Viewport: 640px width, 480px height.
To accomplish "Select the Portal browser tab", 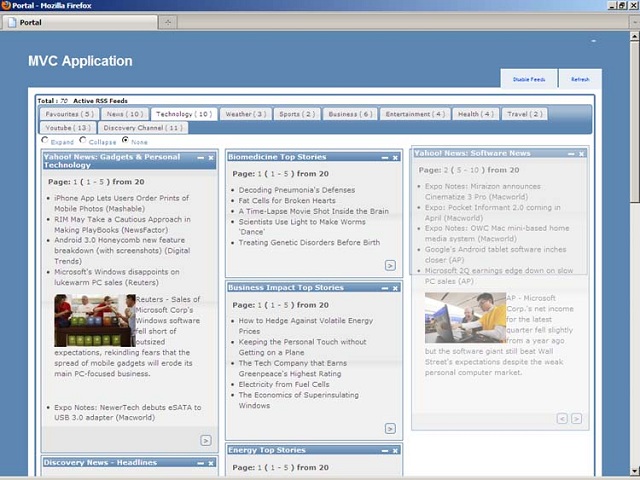I will (x=80, y=22).
